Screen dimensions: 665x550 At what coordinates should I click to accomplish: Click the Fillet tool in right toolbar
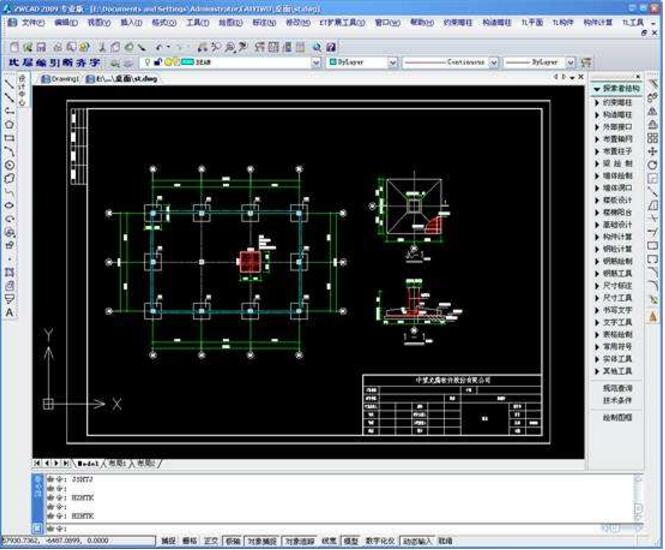(653, 286)
